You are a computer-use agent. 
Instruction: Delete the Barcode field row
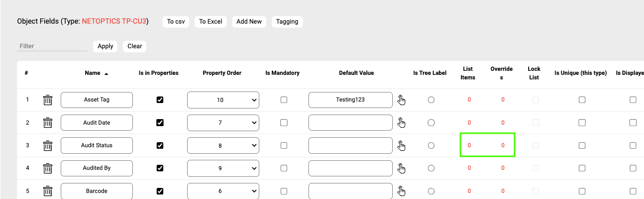point(48,190)
